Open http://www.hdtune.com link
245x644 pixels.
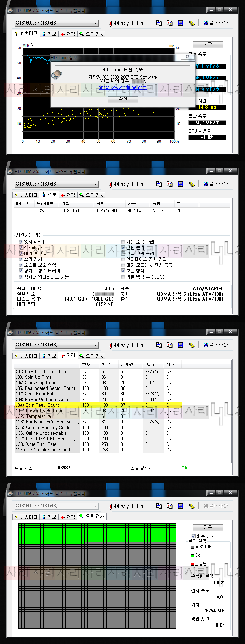tap(122, 87)
